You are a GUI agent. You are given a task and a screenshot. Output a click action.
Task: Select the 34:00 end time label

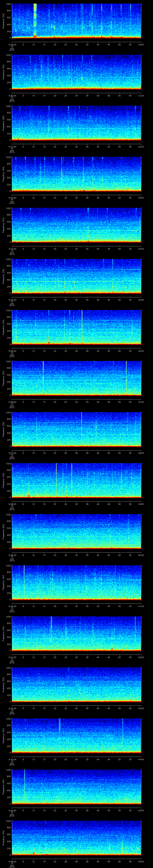tap(141, 249)
